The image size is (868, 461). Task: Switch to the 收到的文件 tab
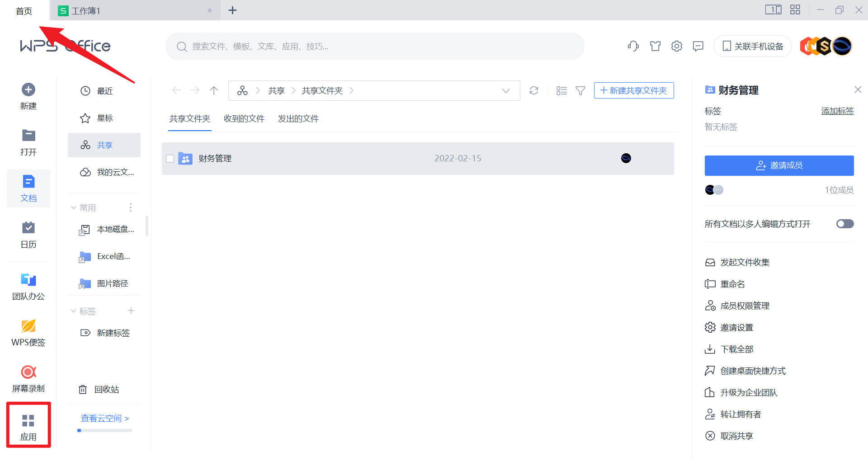(244, 118)
